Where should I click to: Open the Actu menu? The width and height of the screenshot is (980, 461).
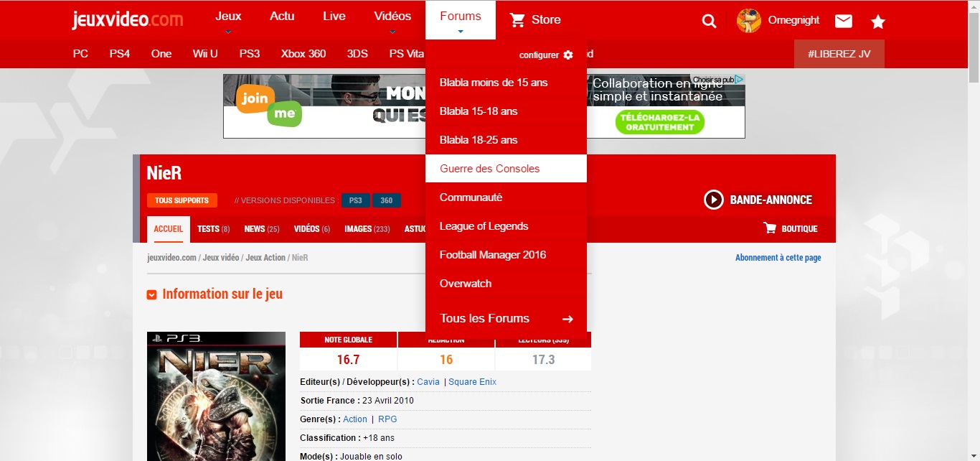(x=282, y=17)
